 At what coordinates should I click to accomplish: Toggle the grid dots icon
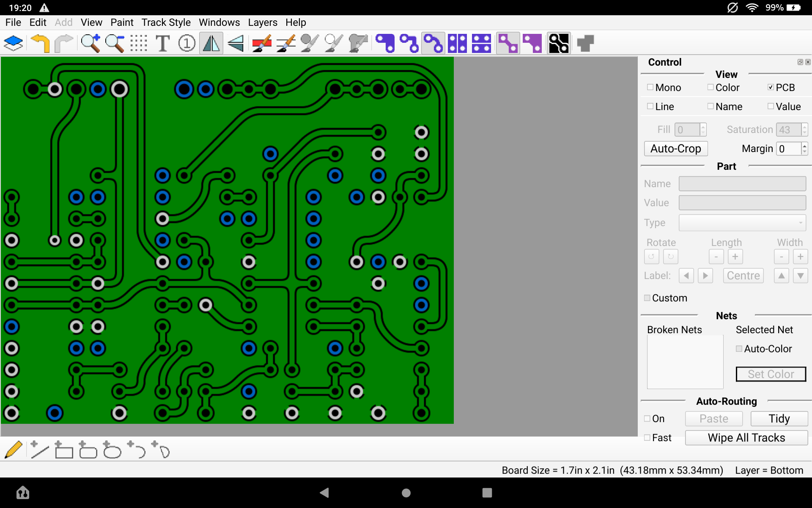pyautogui.click(x=138, y=43)
